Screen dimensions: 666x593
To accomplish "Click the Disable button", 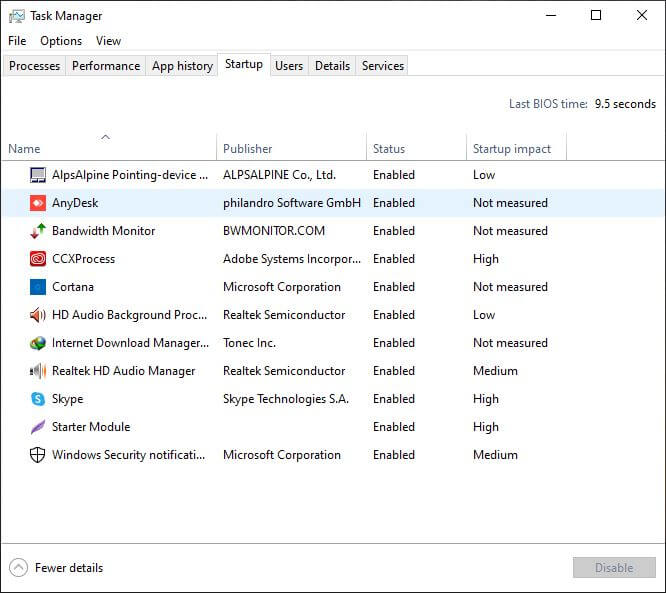I will pos(614,568).
